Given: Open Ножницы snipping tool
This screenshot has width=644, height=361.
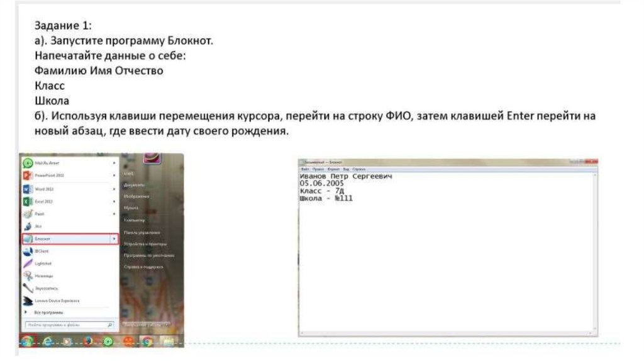Looking at the screenshot, I should point(70,275).
